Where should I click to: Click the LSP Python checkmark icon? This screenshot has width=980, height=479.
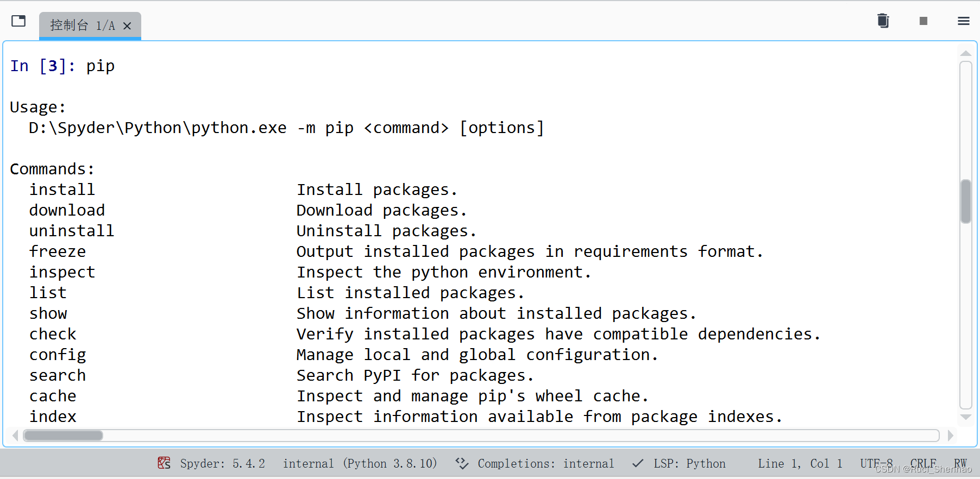pyautogui.click(x=638, y=463)
